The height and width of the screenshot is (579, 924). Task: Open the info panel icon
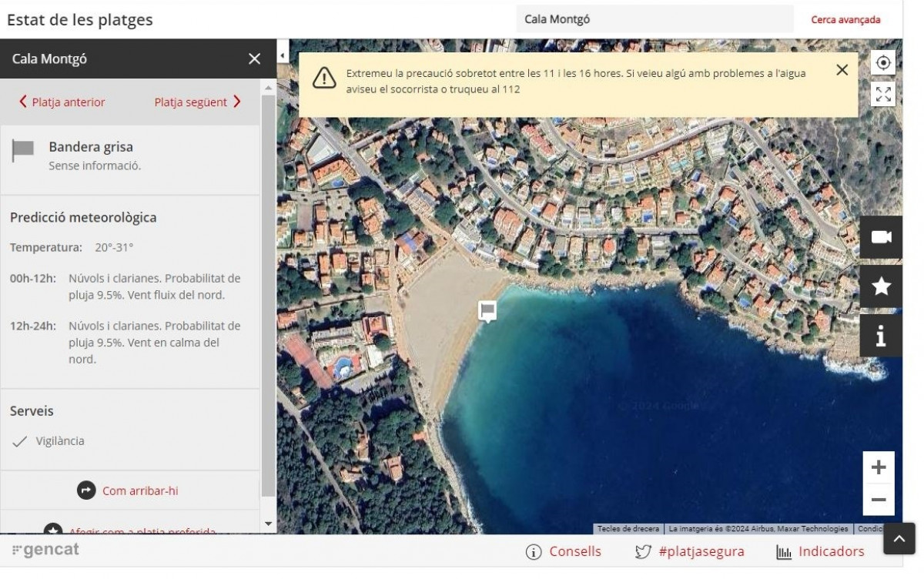[881, 336]
